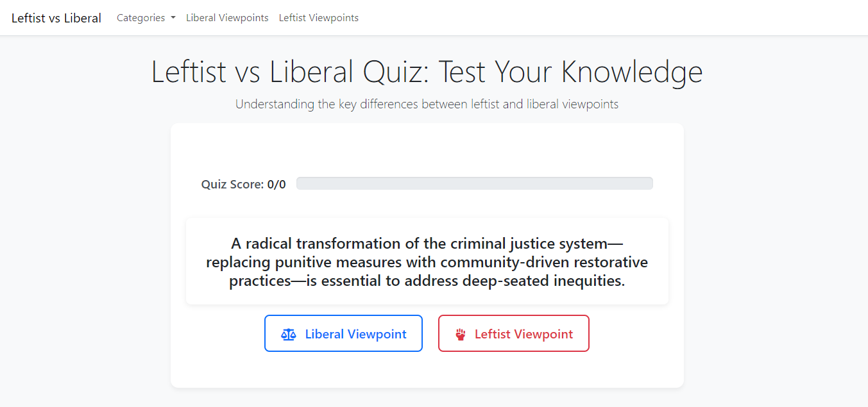Click the criminal justice question statement
The image size is (868, 407).
point(427,262)
